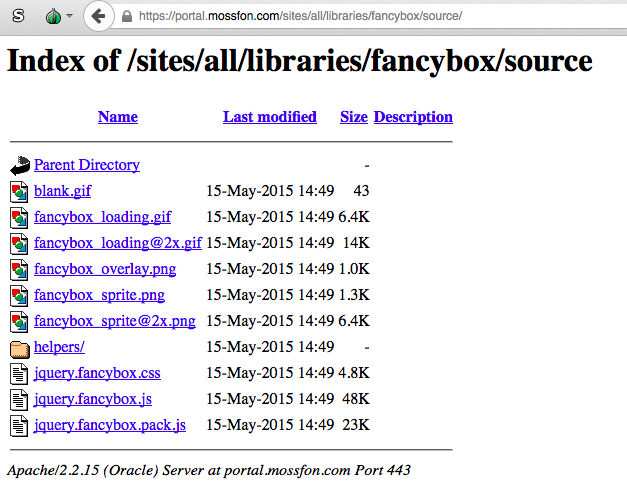
Task: Click the folder icon beside helpers/
Action: 20,349
